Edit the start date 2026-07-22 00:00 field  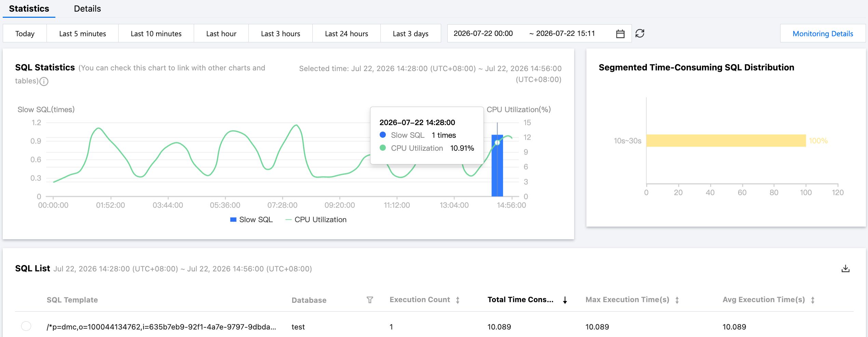pos(483,33)
